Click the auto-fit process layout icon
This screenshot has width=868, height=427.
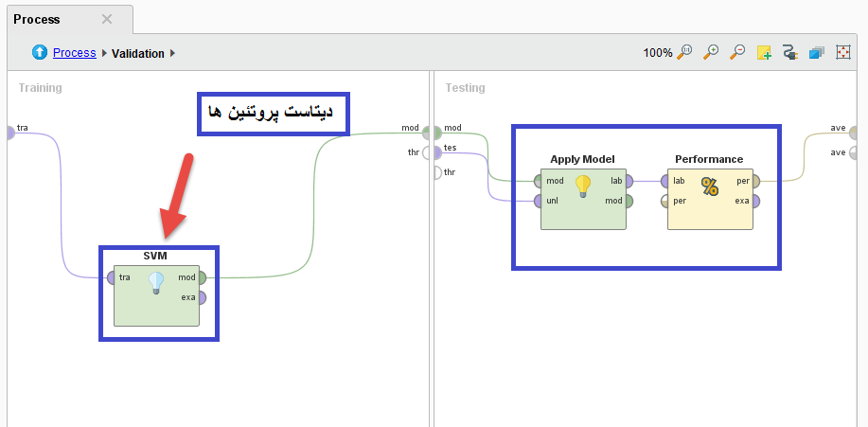point(842,53)
